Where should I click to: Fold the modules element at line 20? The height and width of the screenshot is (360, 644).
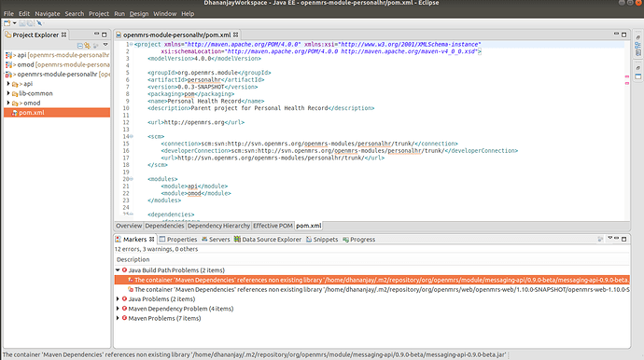[132, 179]
